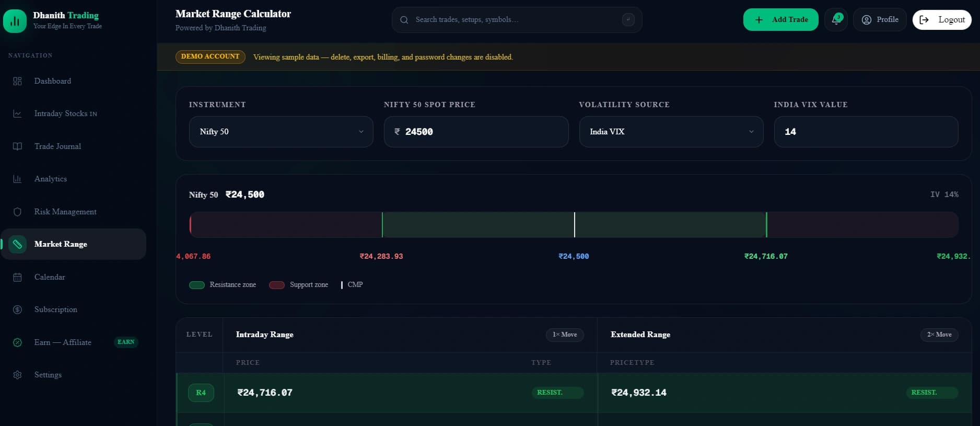Click the Profile button

click(x=880, y=20)
